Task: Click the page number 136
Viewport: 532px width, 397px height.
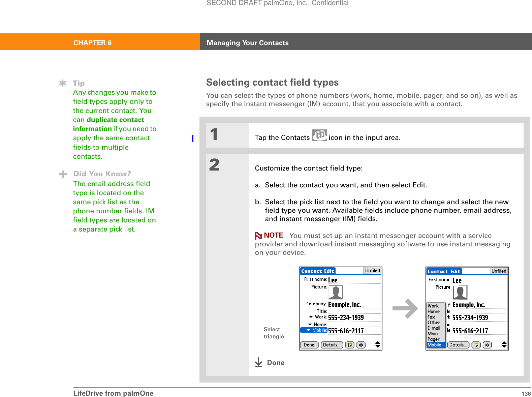Action: [526, 394]
